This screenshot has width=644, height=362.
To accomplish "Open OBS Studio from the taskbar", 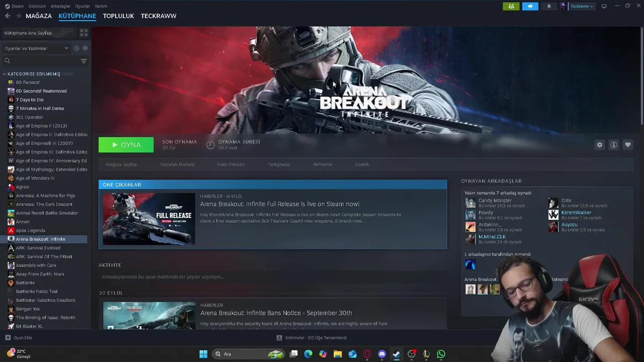I will coord(412,354).
